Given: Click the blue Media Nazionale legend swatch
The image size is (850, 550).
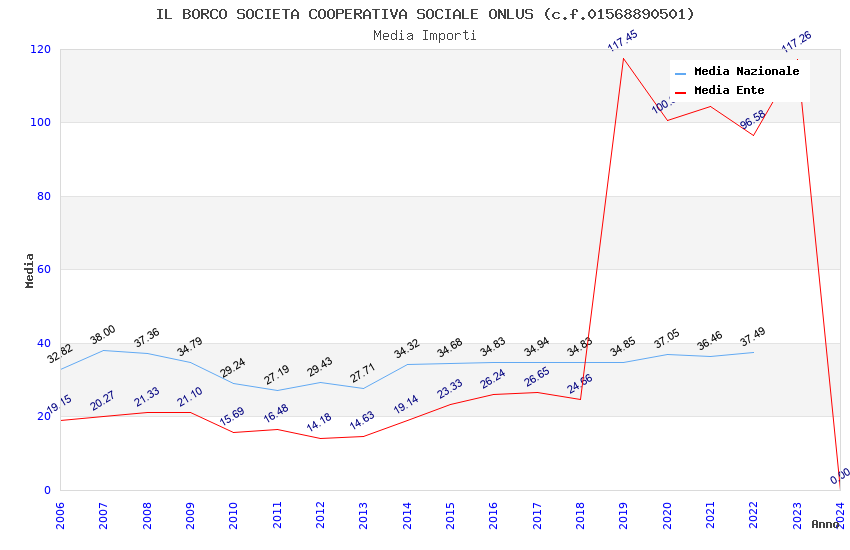Looking at the screenshot, I should [x=680, y=73].
